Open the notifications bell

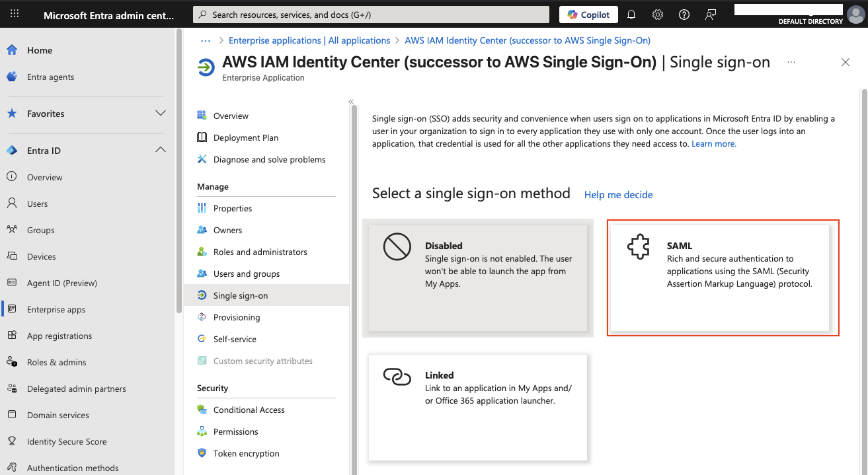click(x=631, y=14)
